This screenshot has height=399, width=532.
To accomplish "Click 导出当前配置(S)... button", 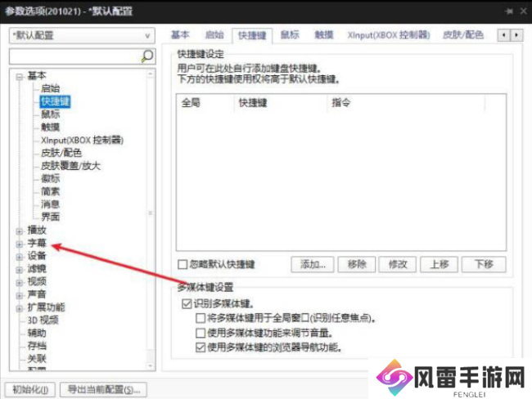I will pos(103,389).
